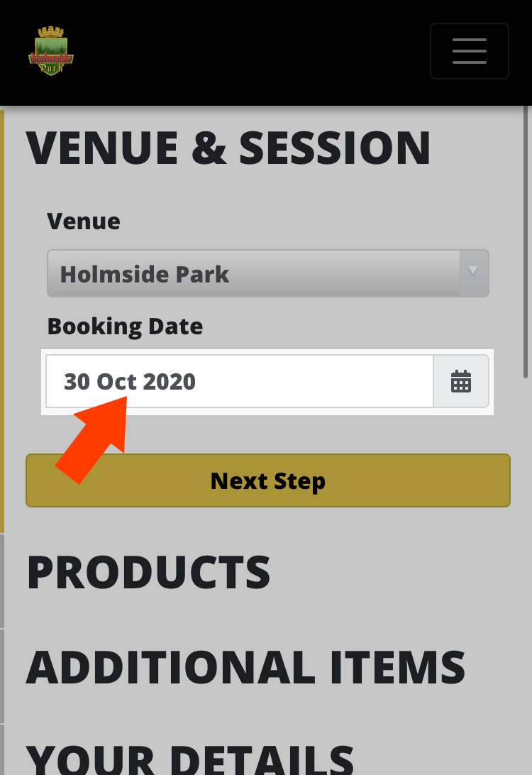Viewport: 532px width, 775px height.
Task: Open the calendar date picker icon
Action: click(x=461, y=381)
